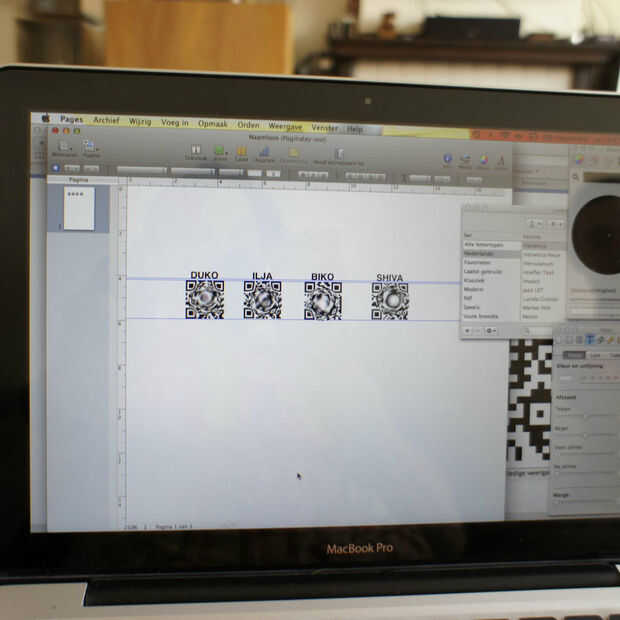This screenshot has height=620, width=620.
Task: Open the Opmaak menu
Action: click(x=213, y=124)
